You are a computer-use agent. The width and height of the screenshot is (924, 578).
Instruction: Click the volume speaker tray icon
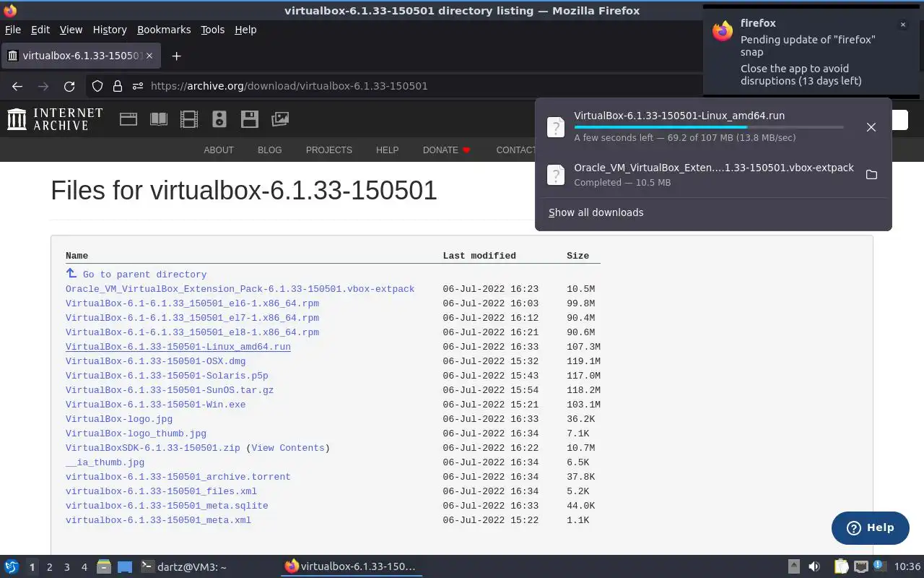(814, 566)
